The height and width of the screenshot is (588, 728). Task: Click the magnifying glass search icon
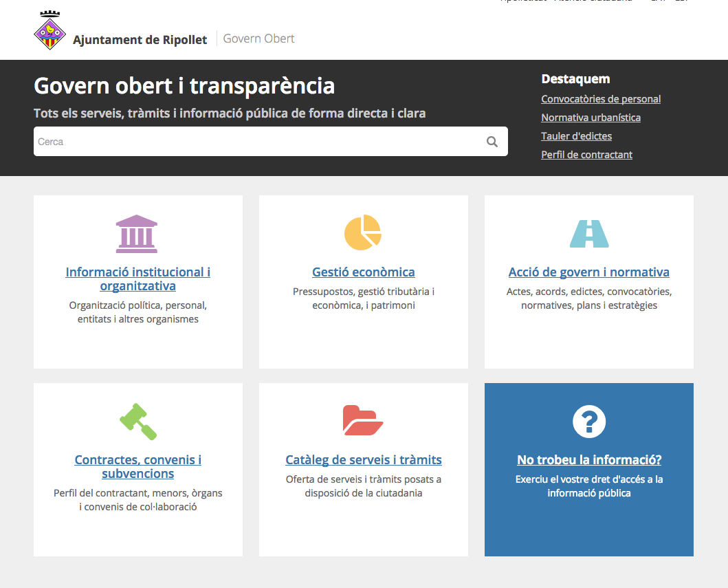click(492, 142)
